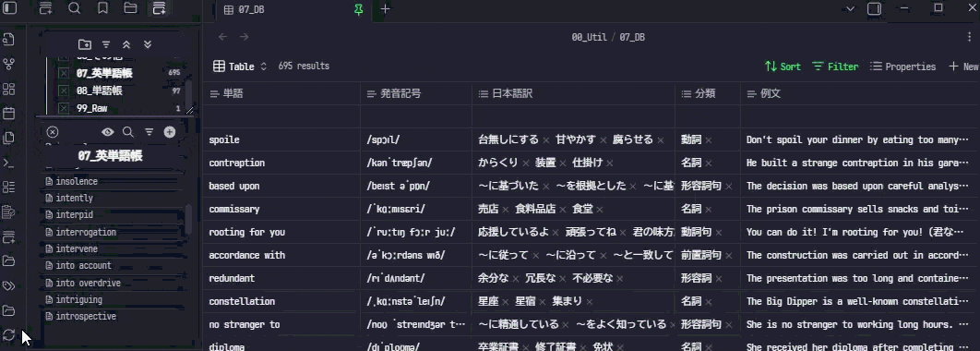This screenshot has height=351, width=980.
Task: Select the constellation word cell
Action: [x=281, y=301]
